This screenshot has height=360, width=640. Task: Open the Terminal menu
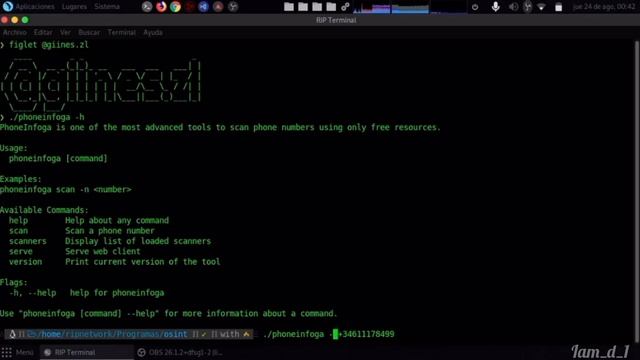122,32
